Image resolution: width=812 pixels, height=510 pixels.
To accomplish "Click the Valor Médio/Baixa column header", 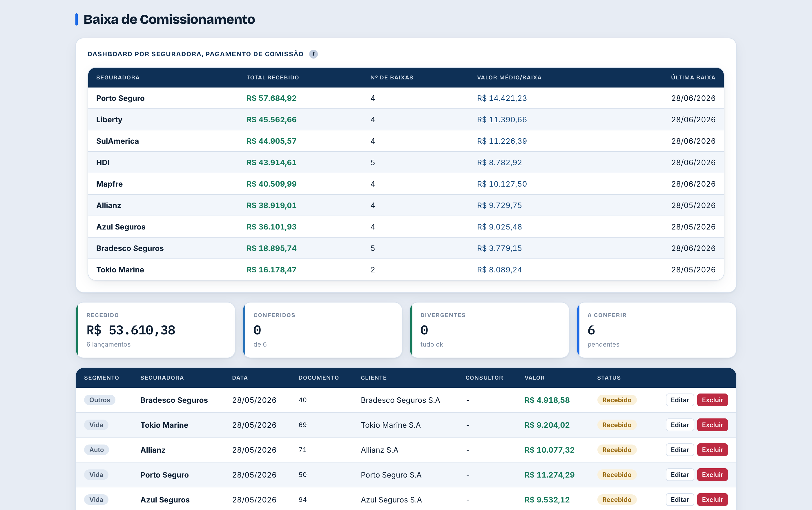I will coord(509,77).
